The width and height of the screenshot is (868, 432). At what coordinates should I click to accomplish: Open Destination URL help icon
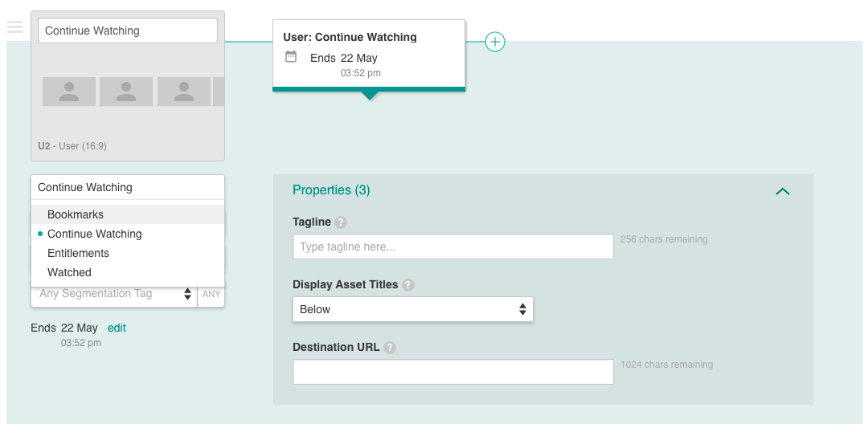pos(390,348)
